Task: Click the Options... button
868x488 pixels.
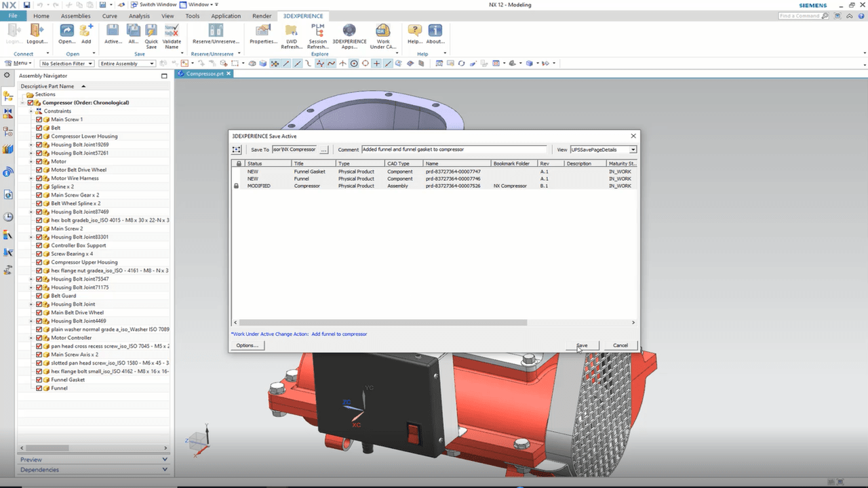Action: pos(247,345)
